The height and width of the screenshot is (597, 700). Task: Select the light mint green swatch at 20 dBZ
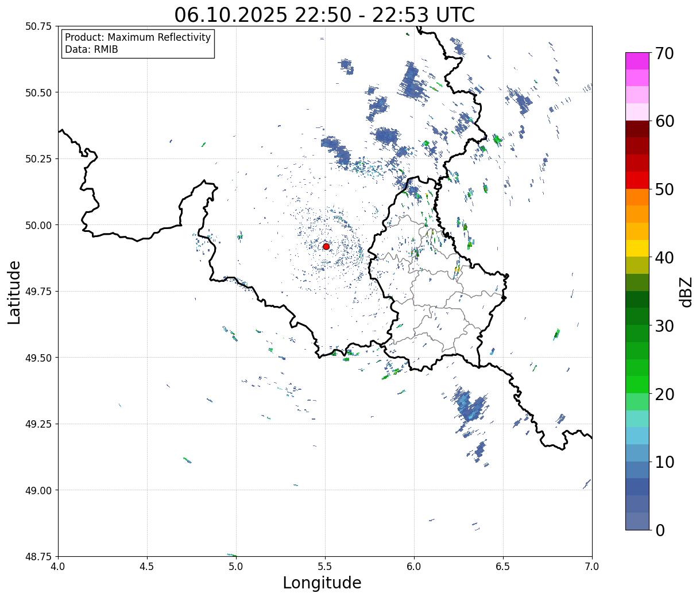637,402
